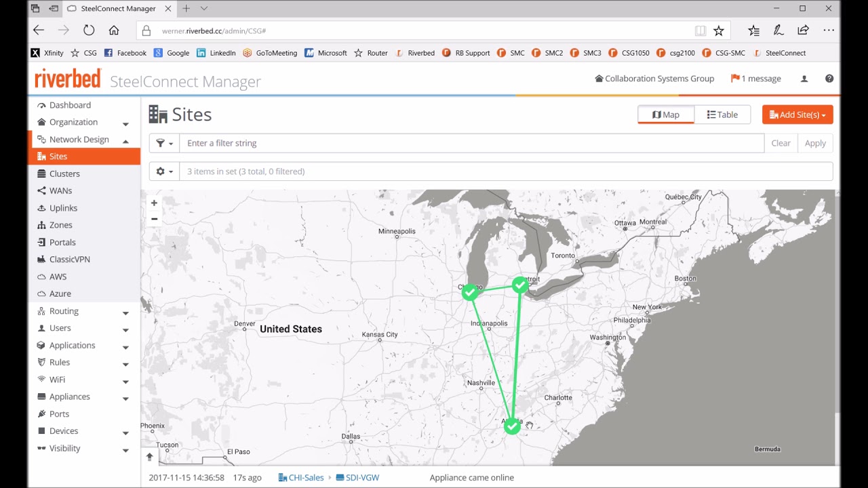Screen dimensions: 868x488
Task: Go back in the browser
Action: click(x=39, y=30)
